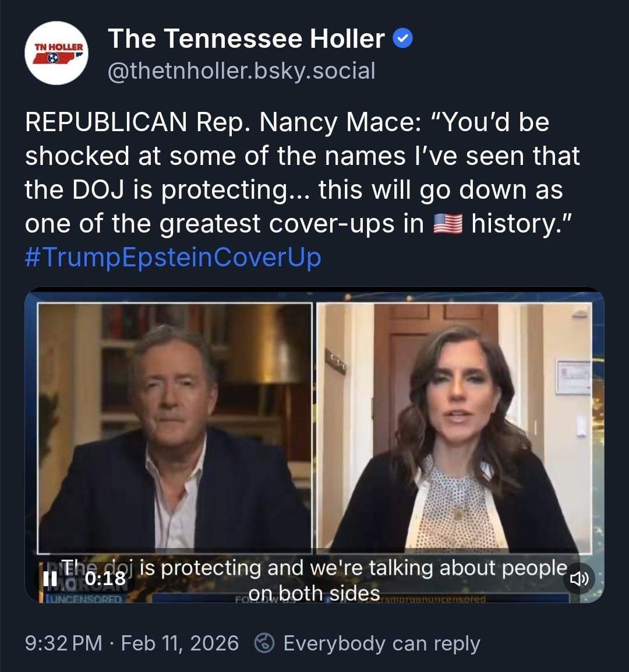Mute the video with speaker icon
Image resolution: width=629 pixels, height=672 pixels.
click(x=579, y=579)
